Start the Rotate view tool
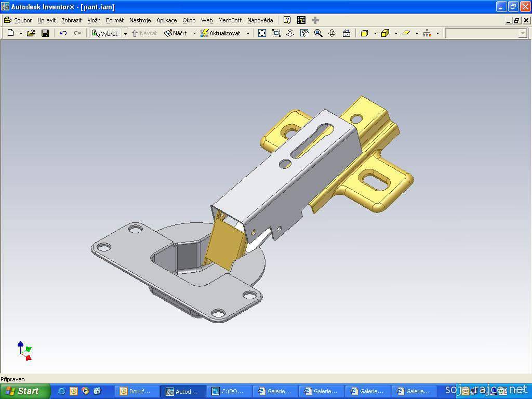This screenshot has height=399, width=532. click(332, 33)
